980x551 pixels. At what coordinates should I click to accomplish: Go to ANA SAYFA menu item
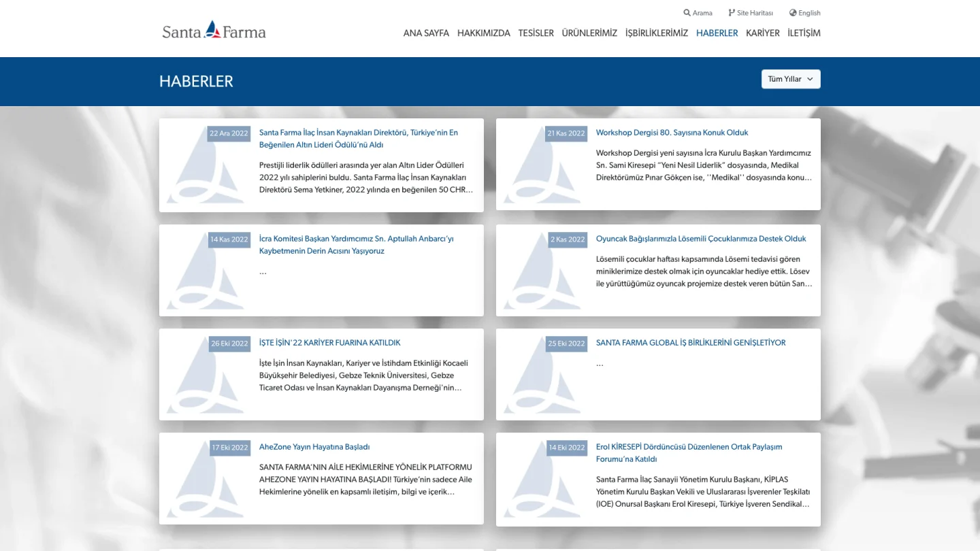(426, 33)
